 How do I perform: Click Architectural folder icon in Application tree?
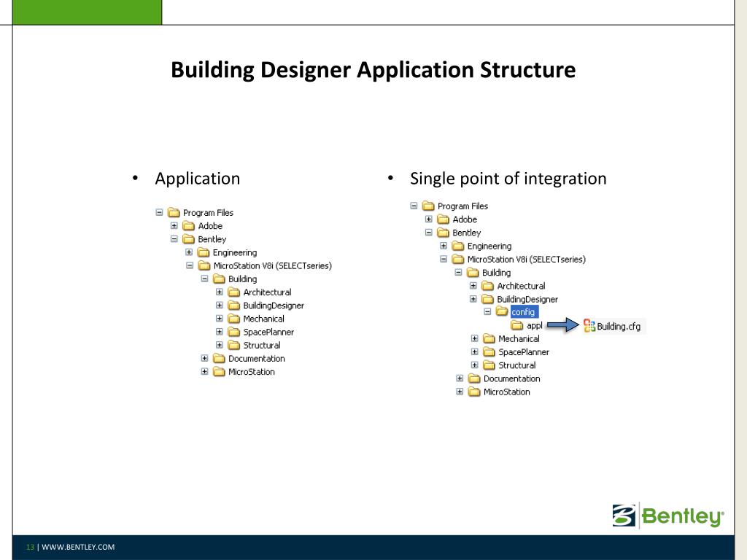(233, 292)
